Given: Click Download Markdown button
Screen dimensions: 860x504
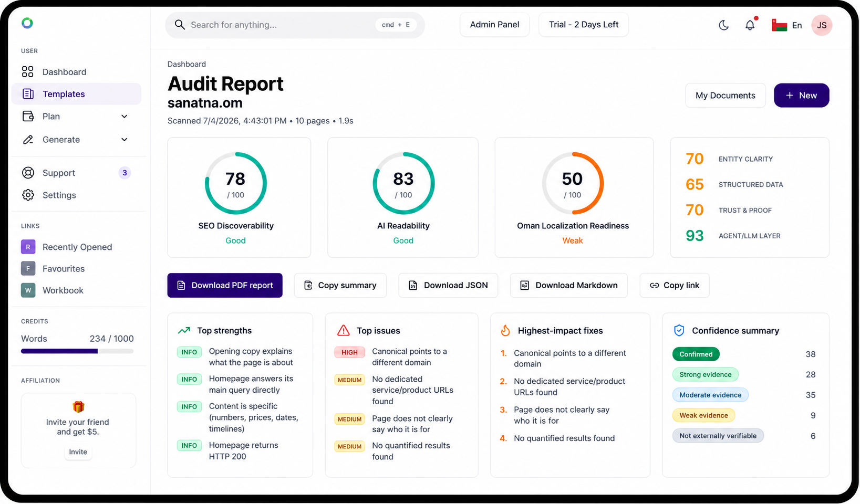Looking at the screenshot, I should tap(569, 285).
